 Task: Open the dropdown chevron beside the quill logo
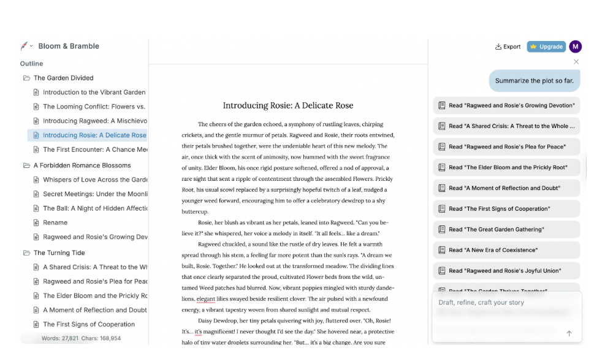tap(31, 46)
